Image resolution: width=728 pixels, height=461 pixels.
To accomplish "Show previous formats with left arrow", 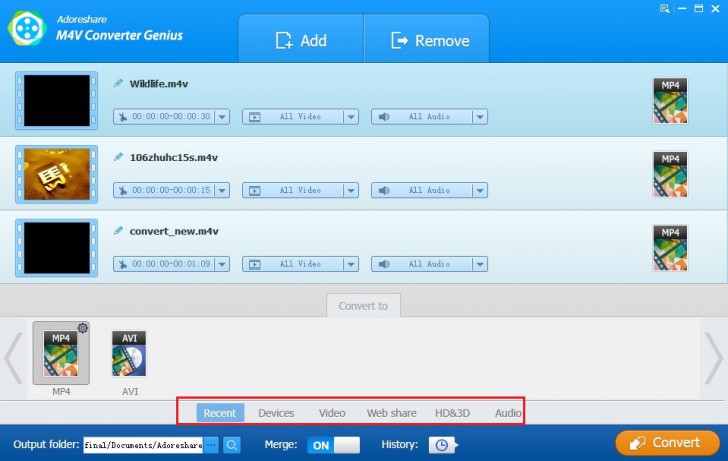I will click(13, 358).
